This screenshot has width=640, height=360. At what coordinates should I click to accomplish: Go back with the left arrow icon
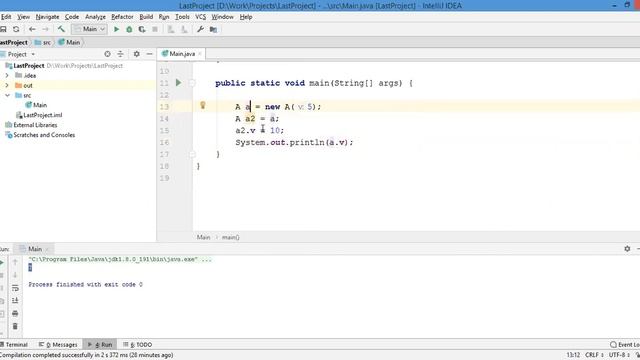click(x=32, y=29)
